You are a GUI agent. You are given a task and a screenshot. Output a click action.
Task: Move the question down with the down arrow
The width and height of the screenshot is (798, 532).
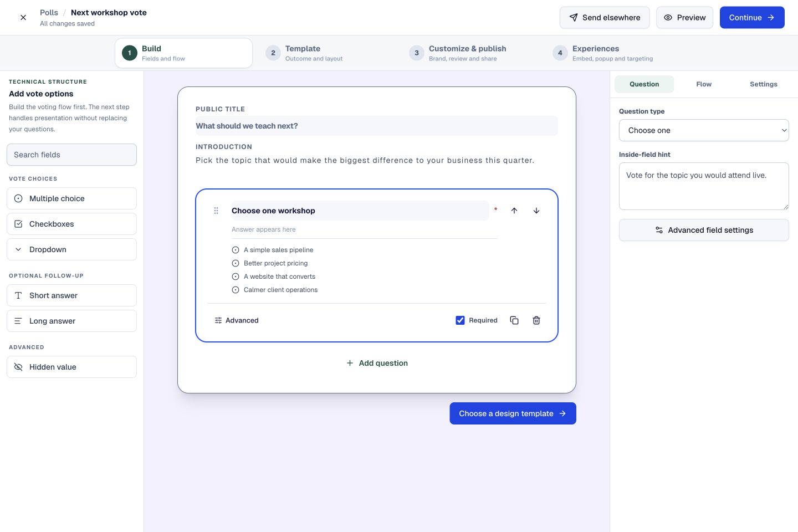[536, 211]
